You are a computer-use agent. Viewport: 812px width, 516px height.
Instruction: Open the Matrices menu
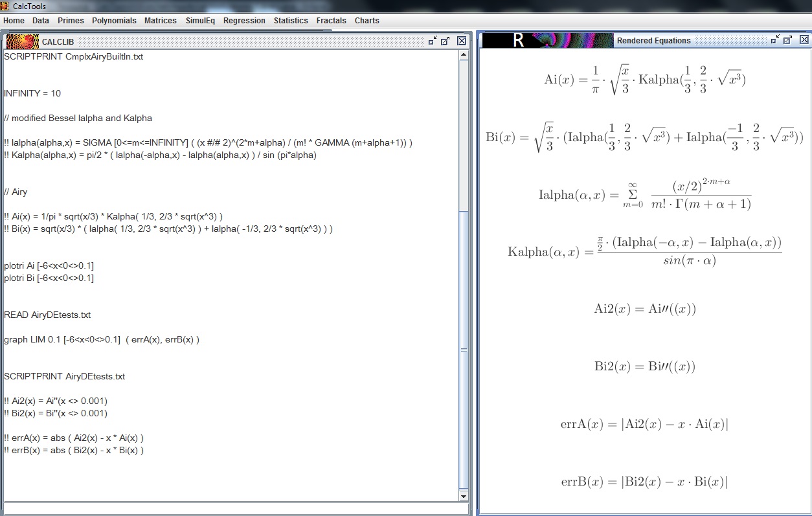(161, 21)
